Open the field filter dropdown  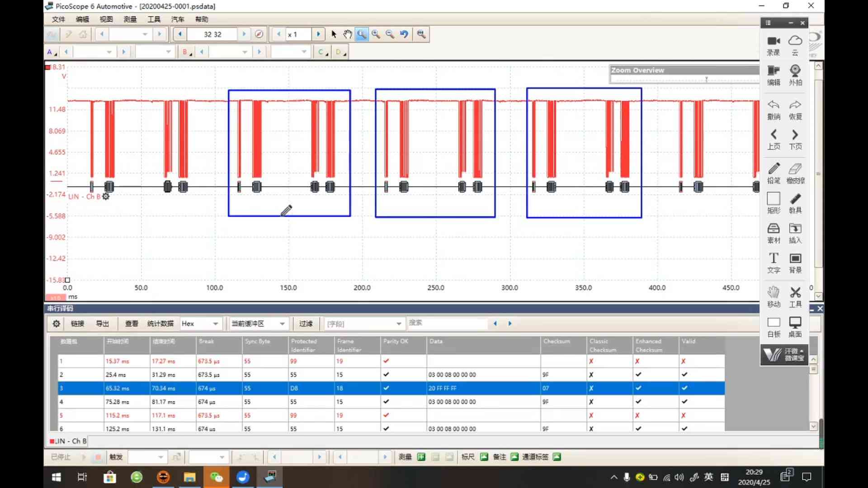coord(398,324)
